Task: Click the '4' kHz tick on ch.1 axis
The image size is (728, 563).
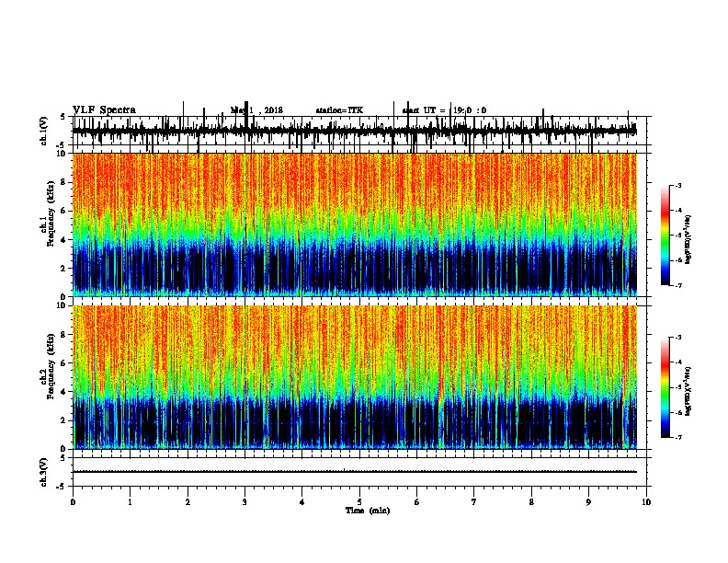Action: pyautogui.click(x=63, y=240)
